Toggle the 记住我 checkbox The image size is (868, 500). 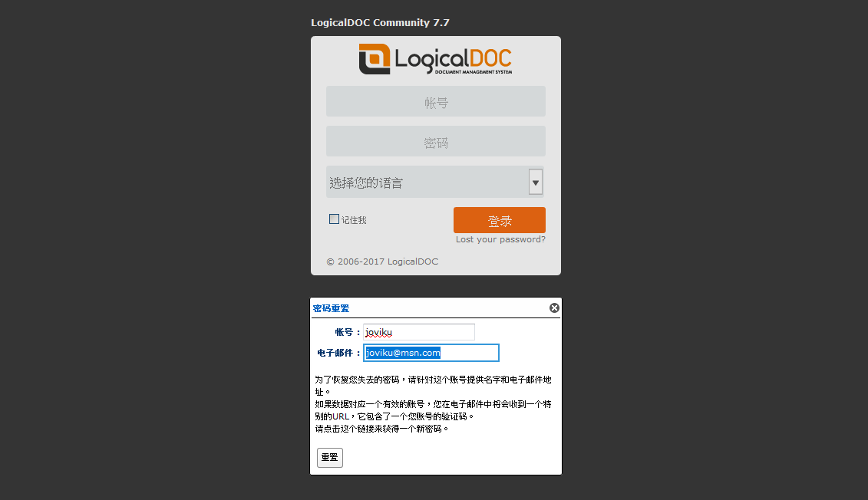(334, 219)
